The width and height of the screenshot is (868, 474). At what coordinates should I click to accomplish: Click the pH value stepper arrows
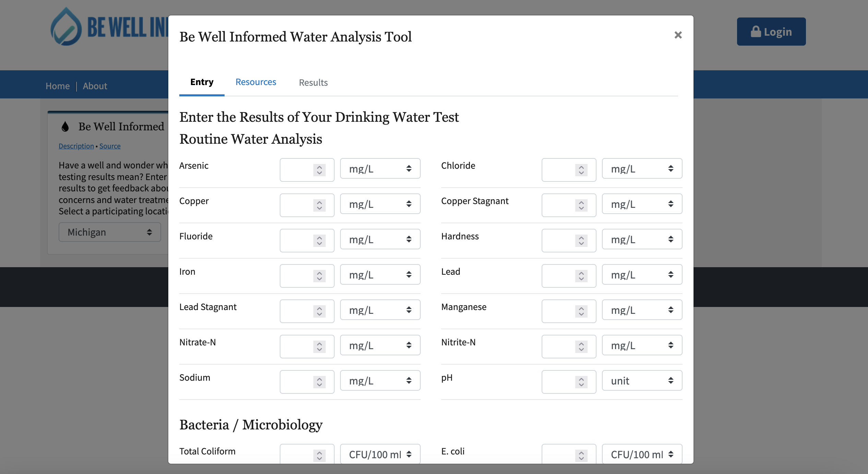581,382
